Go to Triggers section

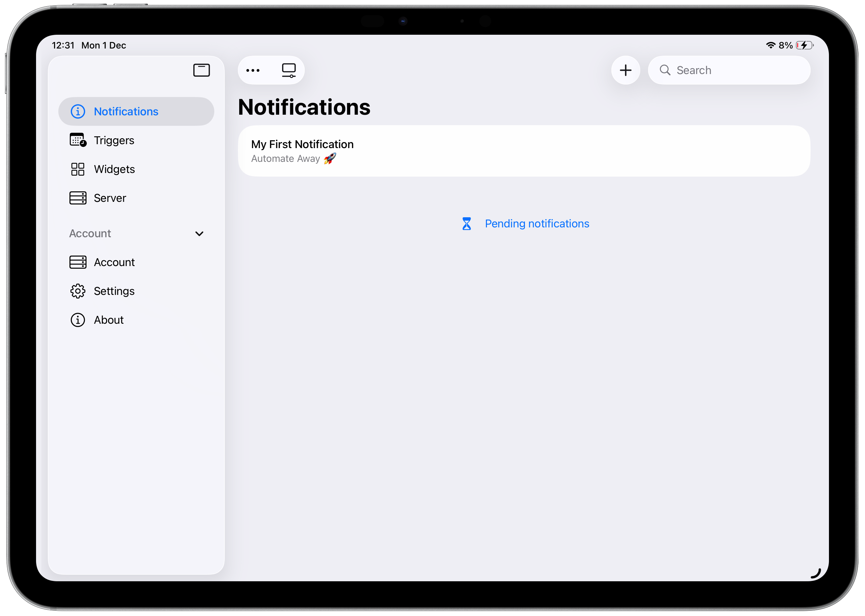coord(136,140)
